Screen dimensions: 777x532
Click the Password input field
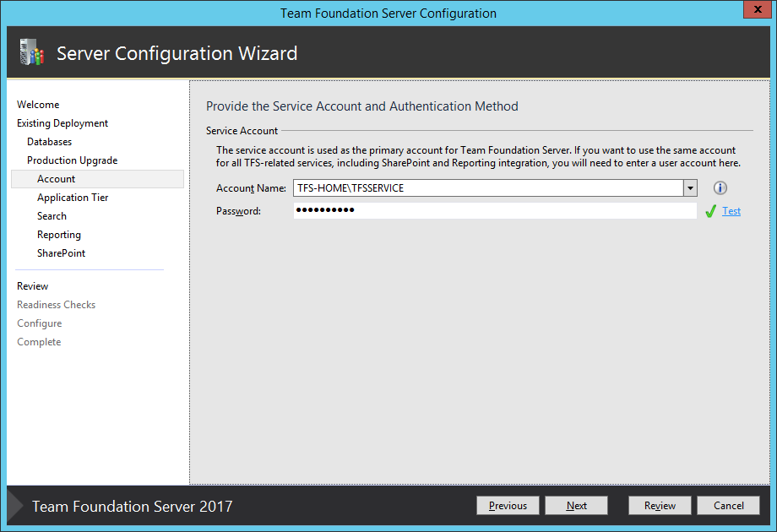495,210
